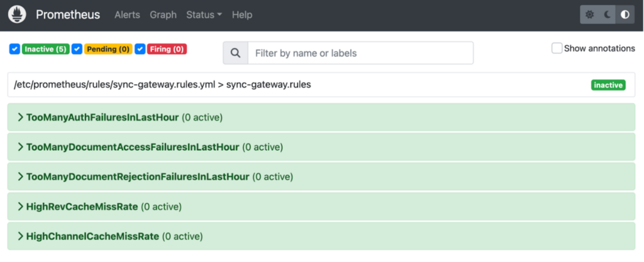Screen dimensions: 644x262
Task: Click the sync-gateway.rules.yml group path text
Action: (163, 85)
